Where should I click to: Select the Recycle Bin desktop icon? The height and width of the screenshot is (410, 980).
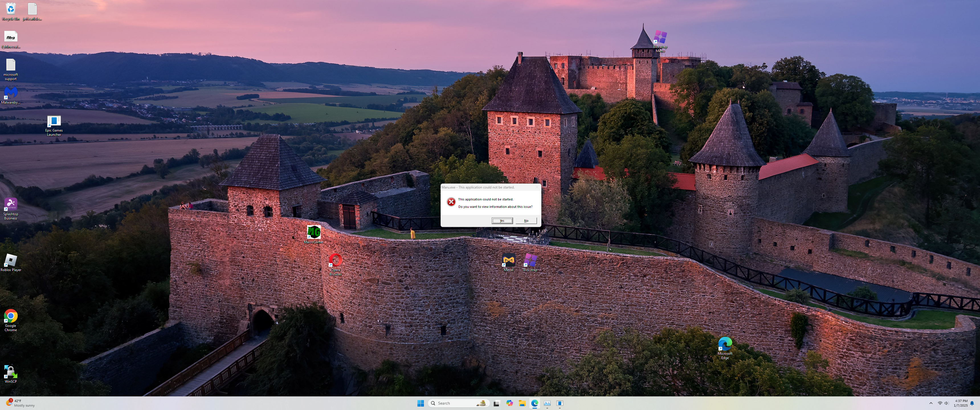pos(11,9)
